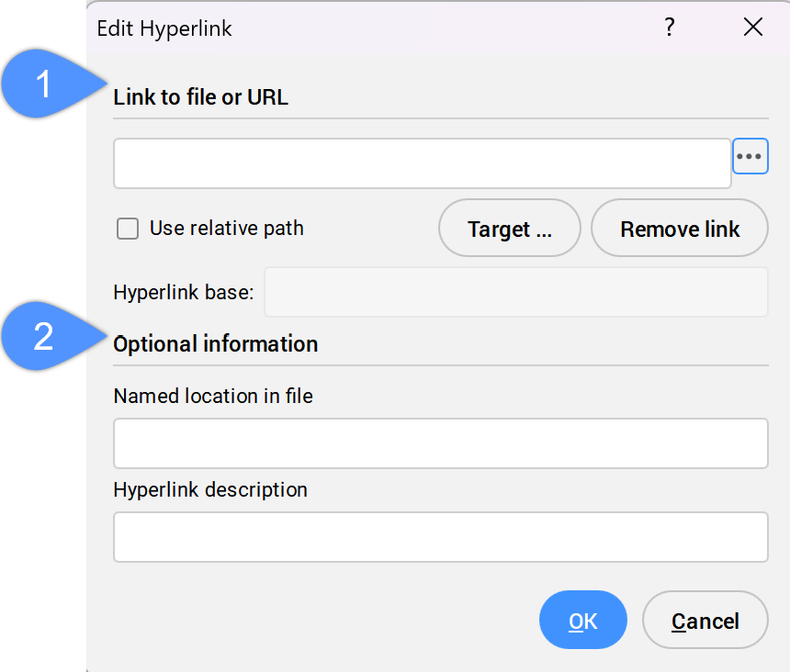Image resolution: width=790 pixels, height=672 pixels.
Task: Click the question mark help icon
Action: tap(670, 28)
